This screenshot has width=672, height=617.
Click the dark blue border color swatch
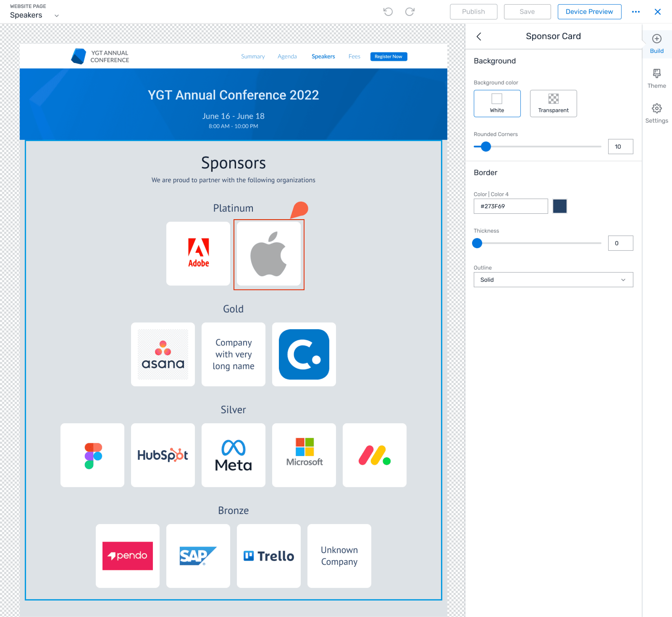point(559,206)
